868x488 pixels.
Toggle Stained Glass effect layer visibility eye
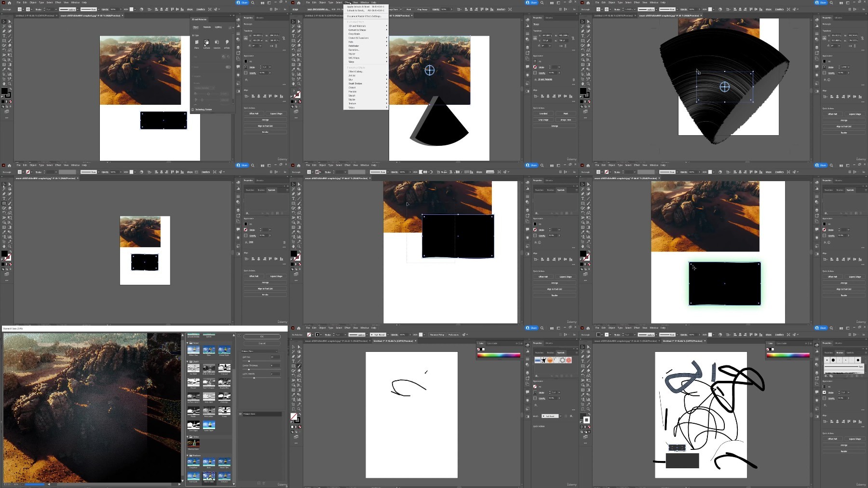pyautogui.click(x=241, y=414)
